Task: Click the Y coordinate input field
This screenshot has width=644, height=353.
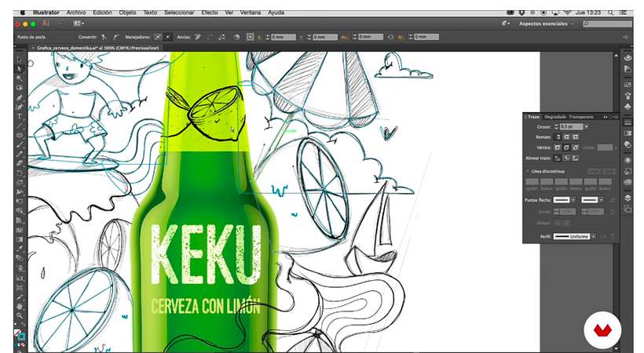Action: pos(325,37)
